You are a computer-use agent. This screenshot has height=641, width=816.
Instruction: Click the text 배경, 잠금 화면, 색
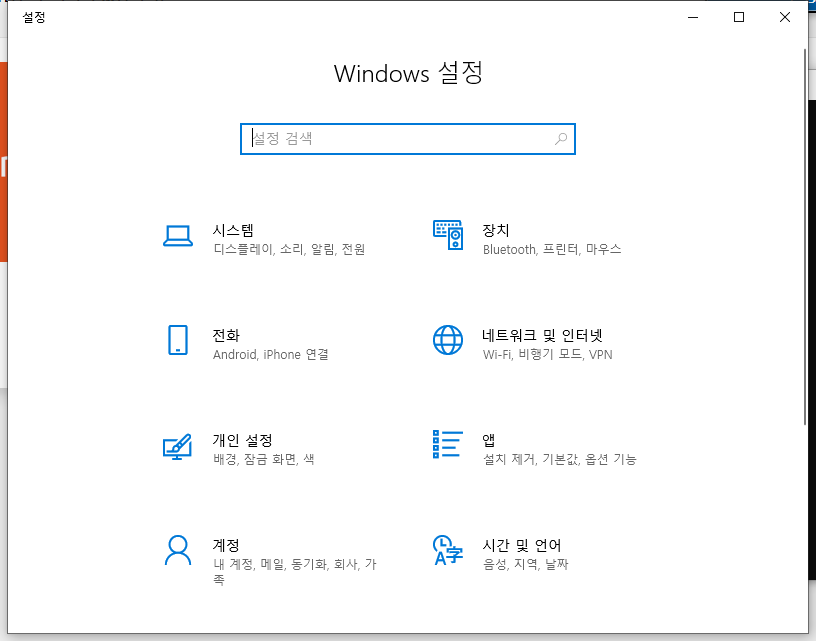(264, 459)
